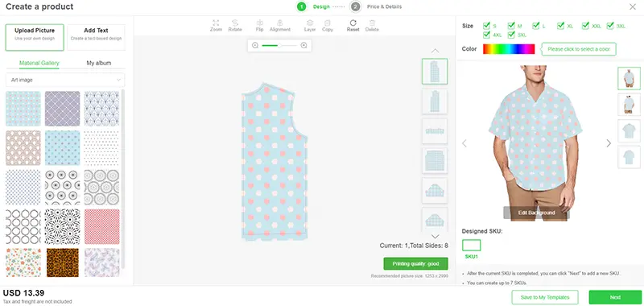Open the Alignment tool
Image resolution: width=644 pixels, height=306 pixels.
click(279, 23)
